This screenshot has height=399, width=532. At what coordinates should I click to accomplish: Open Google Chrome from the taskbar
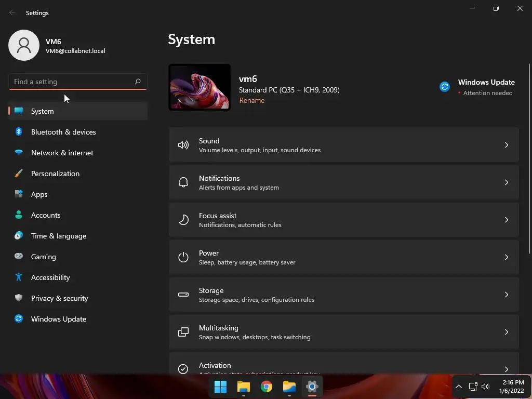[x=267, y=387]
